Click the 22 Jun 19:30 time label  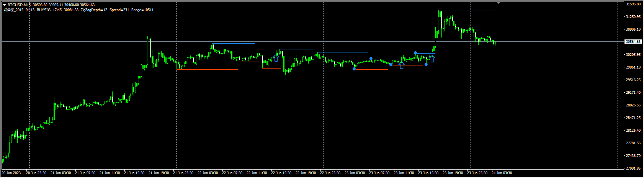pos(306,173)
